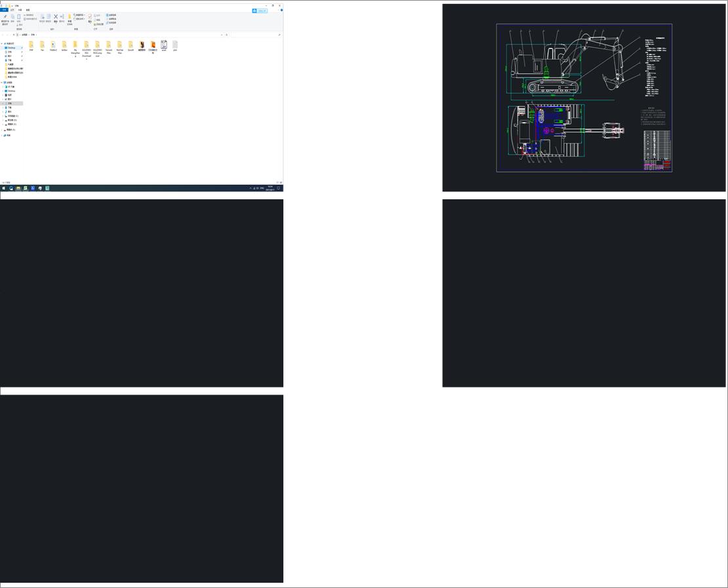Select the acad file icon
The width and height of the screenshot is (728, 588).
tap(164, 45)
